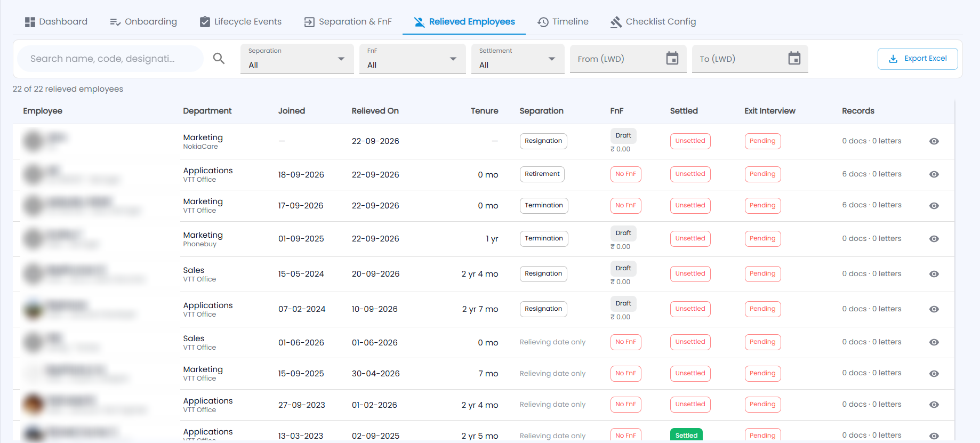Image resolution: width=980 pixels, height=443 pixels.
Task: Click Resignation badge for relieved 20-09-2026 row
Action: coord(543,274)
